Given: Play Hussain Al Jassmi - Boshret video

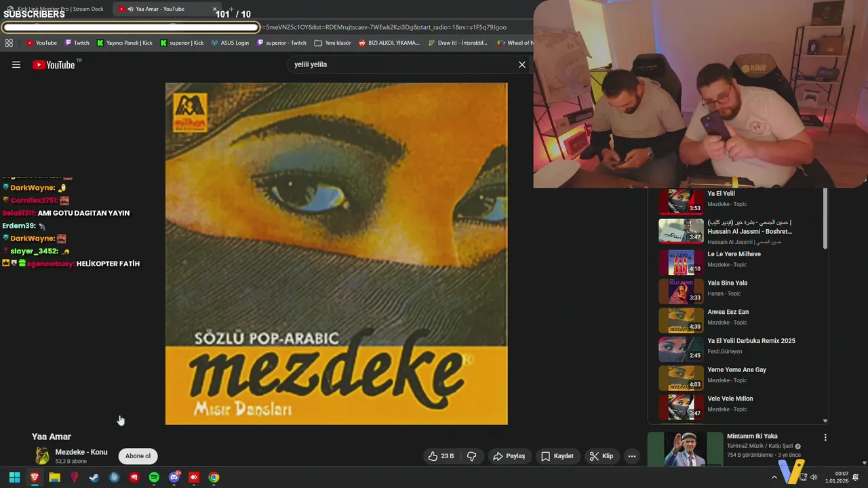Looking at the screenshot, I should (739, 231).
